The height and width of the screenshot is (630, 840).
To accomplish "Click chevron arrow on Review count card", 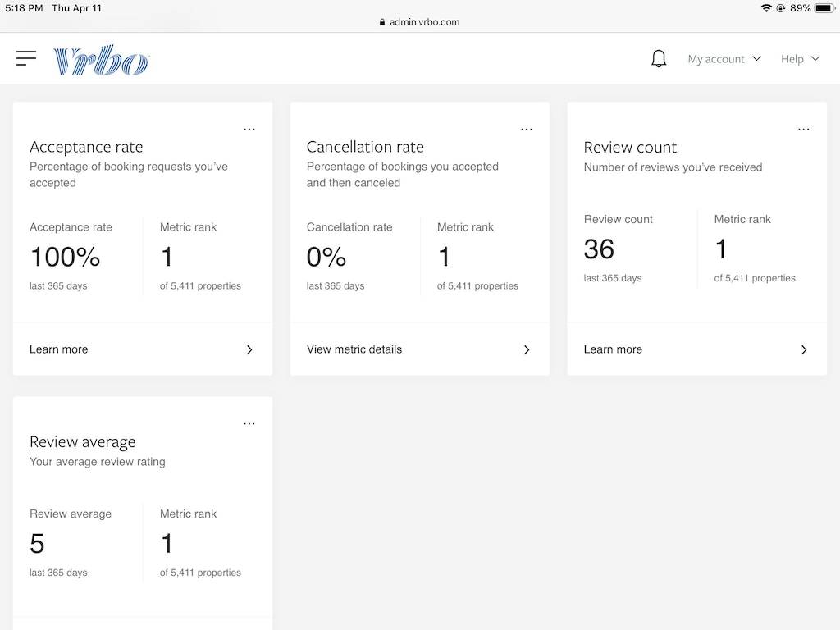I will click(x=804, y=349).
